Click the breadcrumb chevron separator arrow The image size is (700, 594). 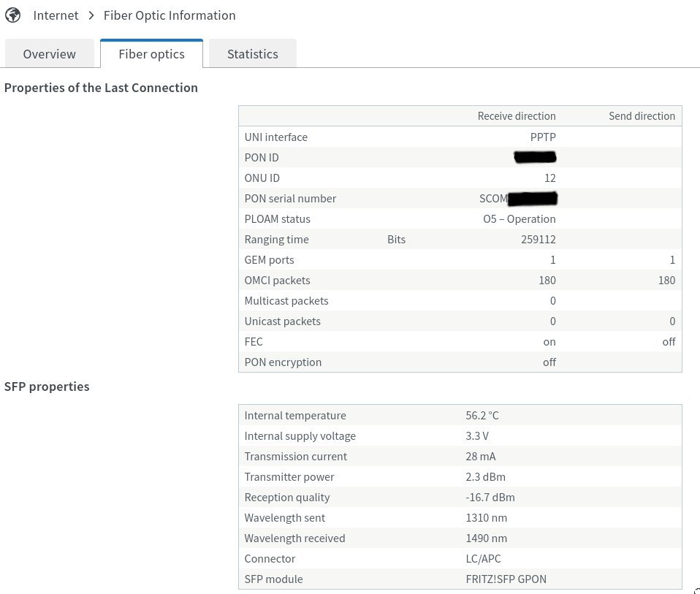point(91,15)
